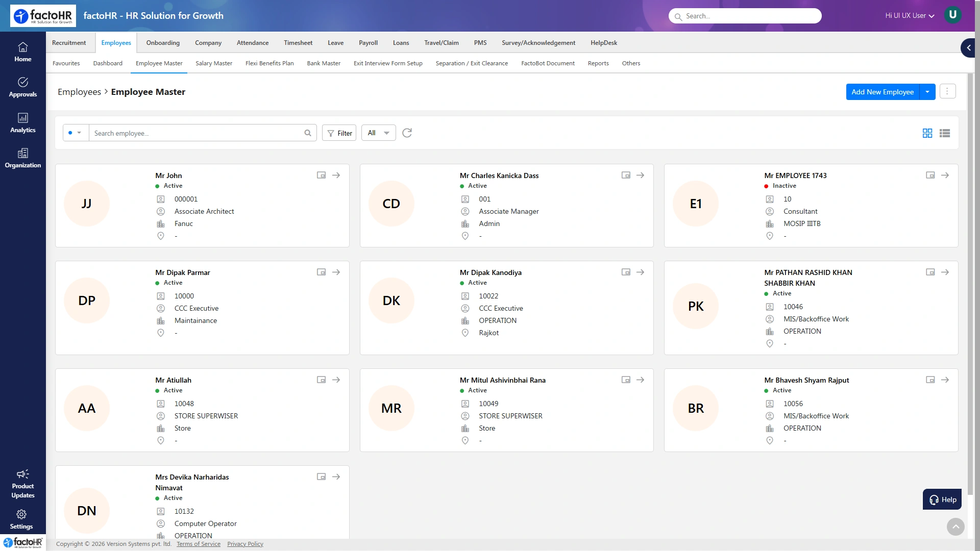Refresh the employee list

(407, 133)
